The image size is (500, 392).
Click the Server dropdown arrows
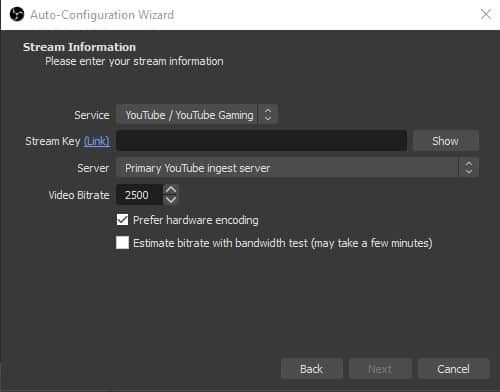click(x=468, y=168)
